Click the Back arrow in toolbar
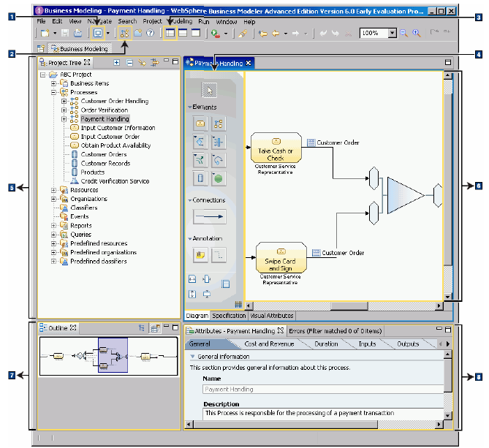Image resolution: width=489 pixels, height=448 pixels. [276, 33]
